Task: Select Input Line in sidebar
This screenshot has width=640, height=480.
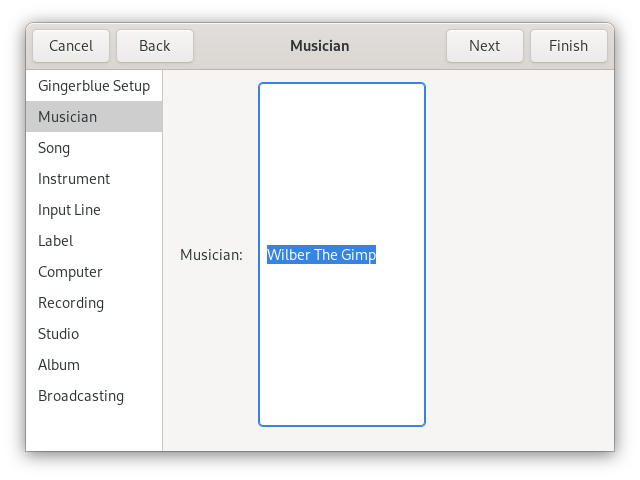Action: (x=69, y=210)
